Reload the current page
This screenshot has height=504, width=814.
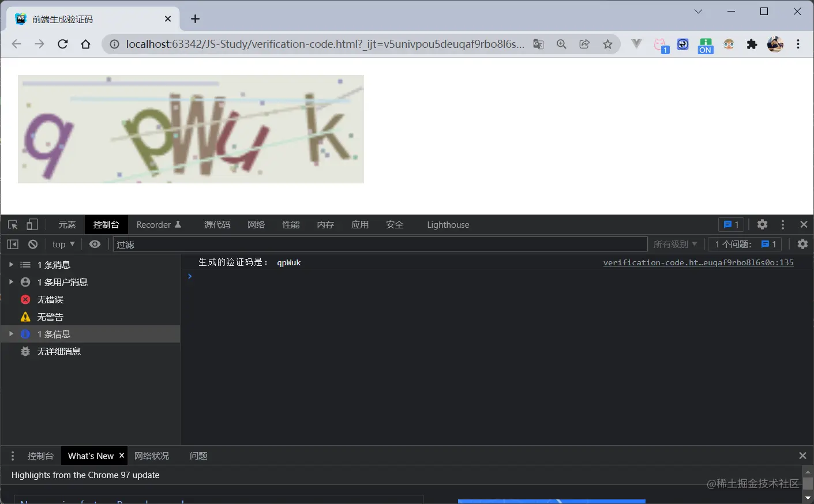[63, 44]
